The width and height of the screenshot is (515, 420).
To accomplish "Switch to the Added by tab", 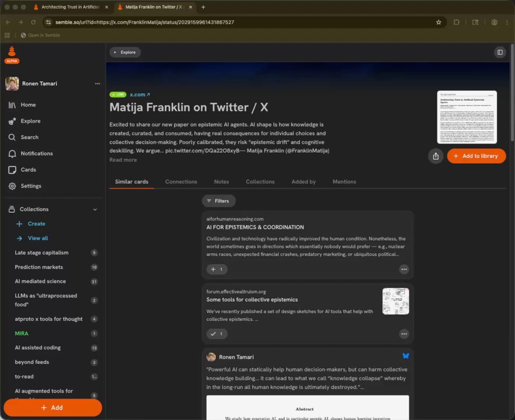I will pos(303,182).
